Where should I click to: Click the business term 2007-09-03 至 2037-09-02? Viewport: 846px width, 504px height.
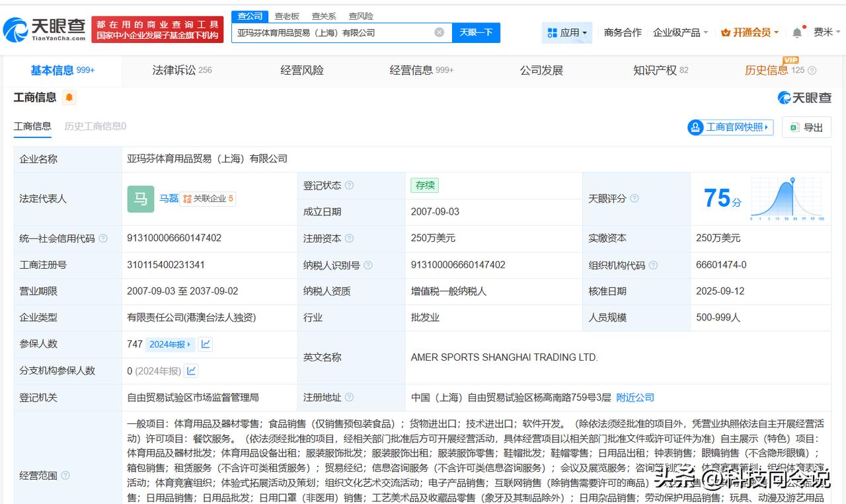[182, 291]
